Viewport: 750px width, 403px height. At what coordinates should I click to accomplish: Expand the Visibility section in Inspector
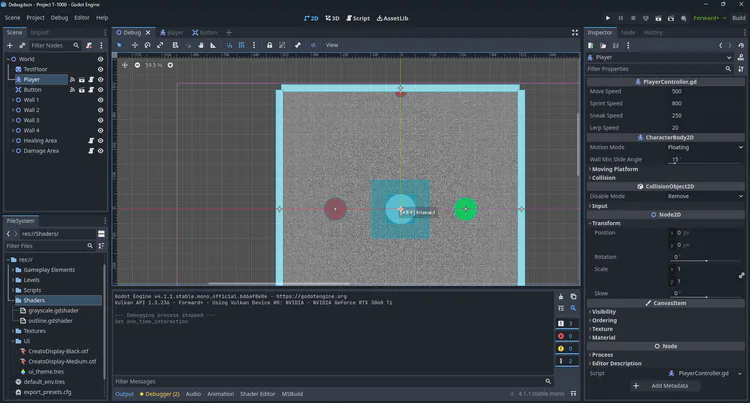604,311
